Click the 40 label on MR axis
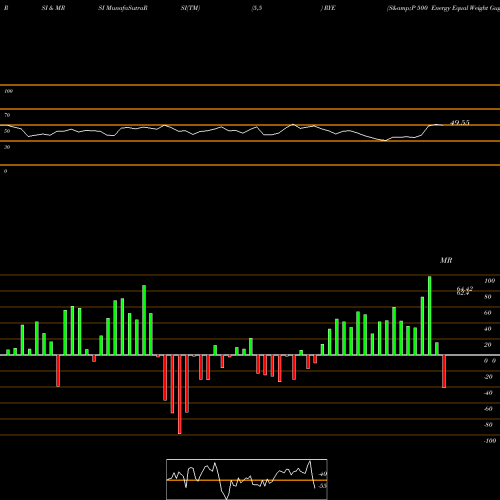 pos(488,329)
